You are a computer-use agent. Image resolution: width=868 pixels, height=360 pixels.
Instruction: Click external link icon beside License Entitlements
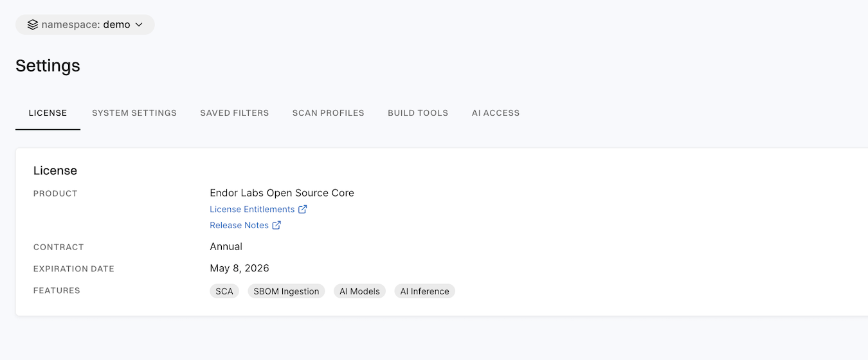(303, 210)
